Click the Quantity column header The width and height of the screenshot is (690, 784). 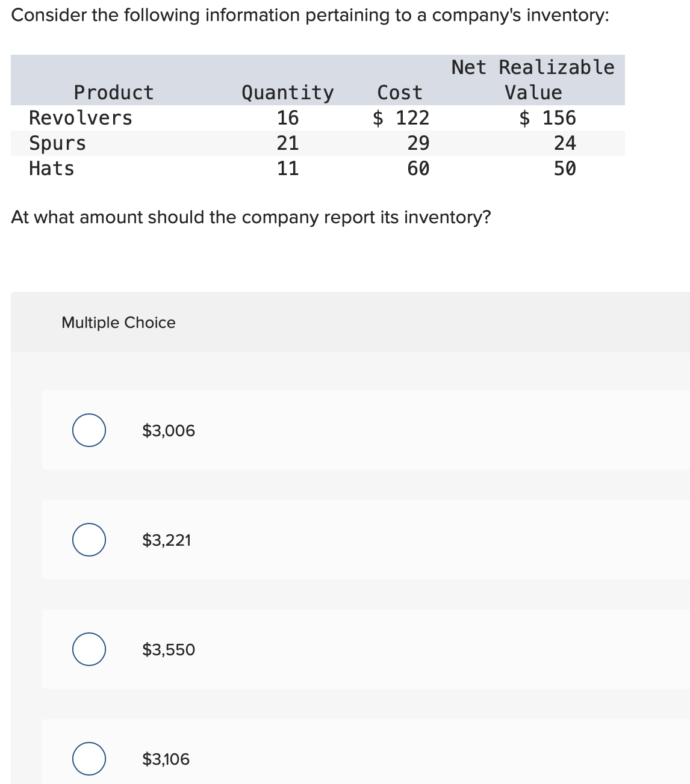[287, 92]
